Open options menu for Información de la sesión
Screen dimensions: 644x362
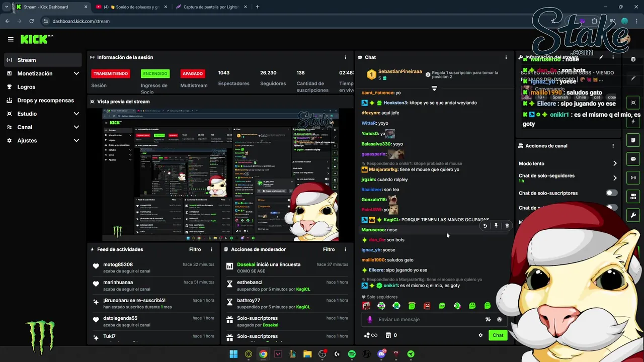[x=345, y=57]
